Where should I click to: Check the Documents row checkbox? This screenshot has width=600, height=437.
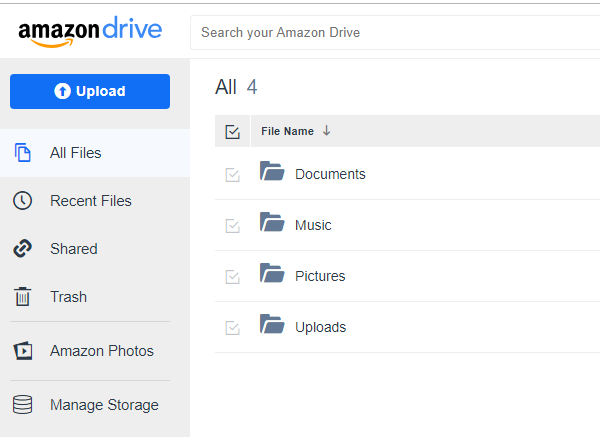click(233, 175)
